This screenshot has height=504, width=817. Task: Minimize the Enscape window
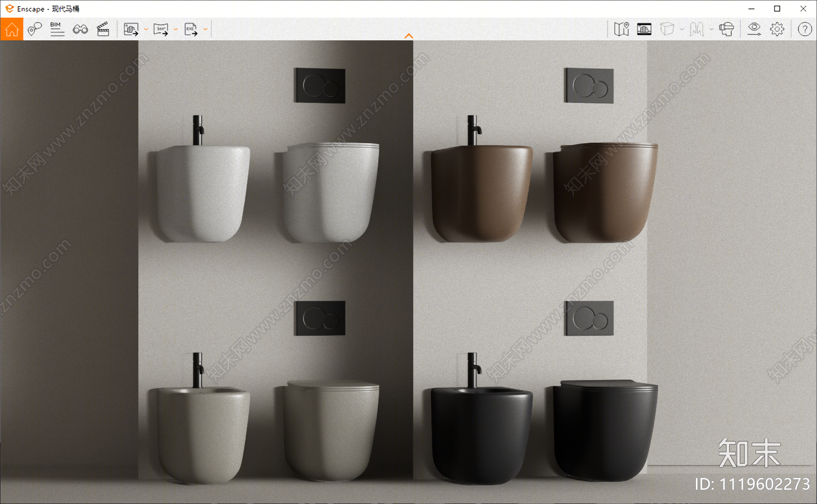click(x=751, y=9)
